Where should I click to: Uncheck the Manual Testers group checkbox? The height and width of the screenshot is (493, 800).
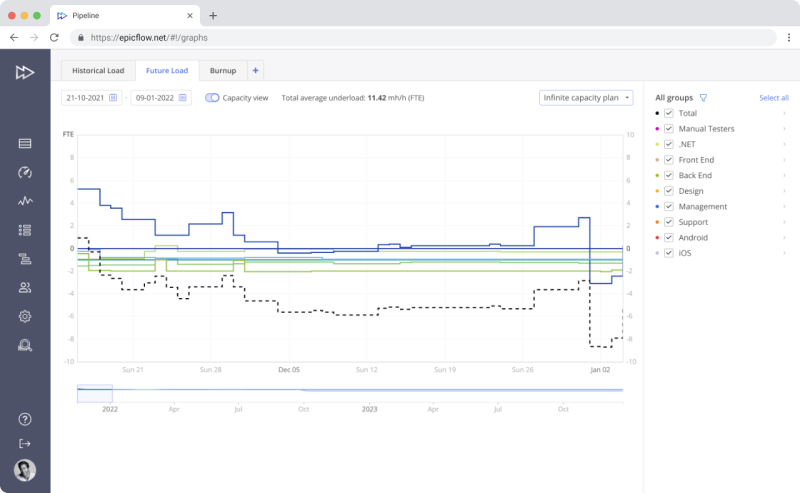(669, 129)
